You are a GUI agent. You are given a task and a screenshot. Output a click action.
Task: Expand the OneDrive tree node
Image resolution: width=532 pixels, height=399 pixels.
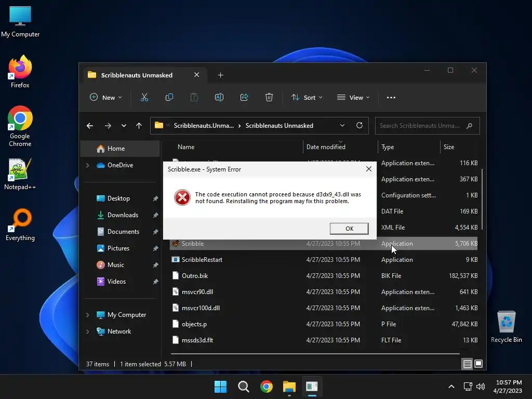(87, 165)
